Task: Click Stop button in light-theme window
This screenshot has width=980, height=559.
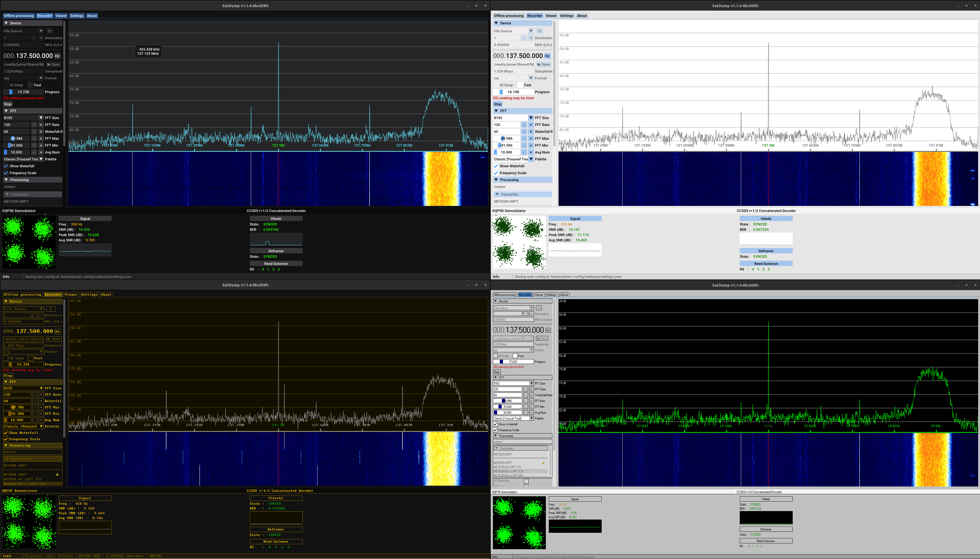Action: pyautogui.click(x=498, y=104)
